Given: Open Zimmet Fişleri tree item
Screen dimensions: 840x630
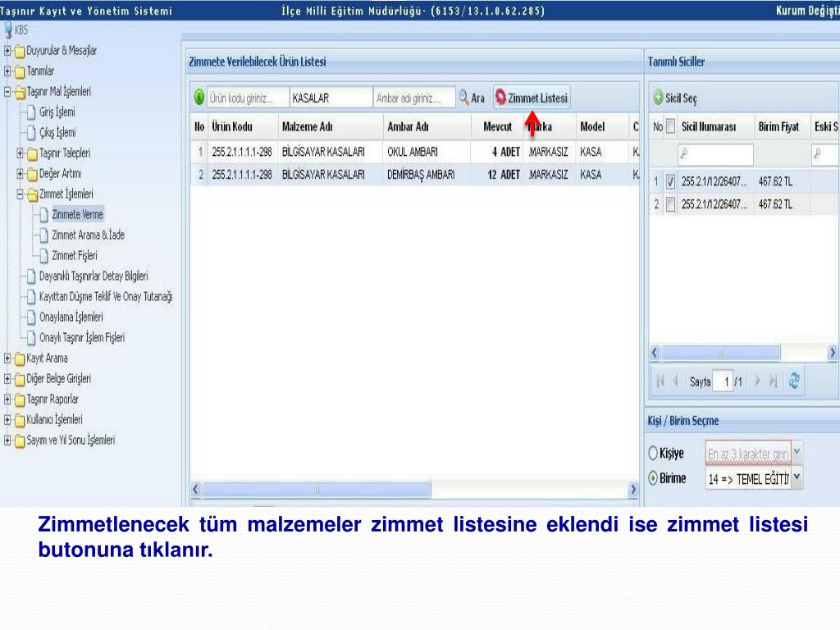Looking at the screenshot, I should (x=75, y=256).
